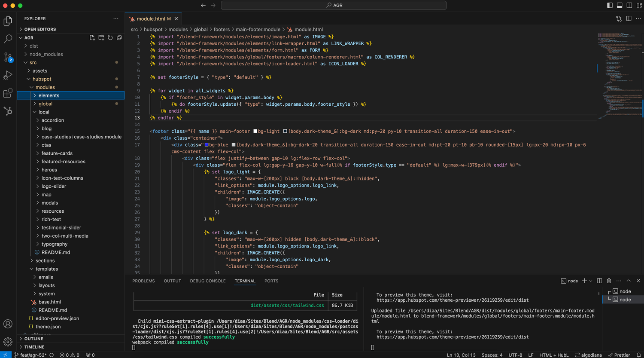Split the editor with split editor icon
Viewport: 644px width, 358px height.
(629, 18)
